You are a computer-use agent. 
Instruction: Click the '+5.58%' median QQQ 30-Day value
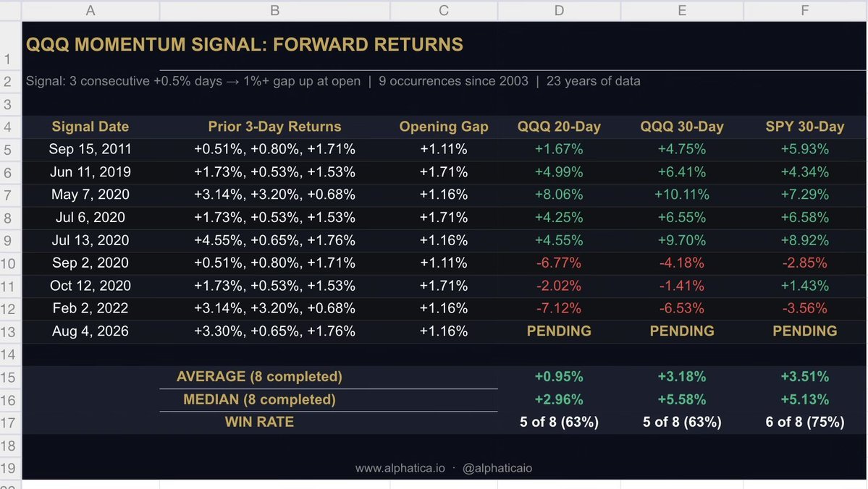click(682, 399)
